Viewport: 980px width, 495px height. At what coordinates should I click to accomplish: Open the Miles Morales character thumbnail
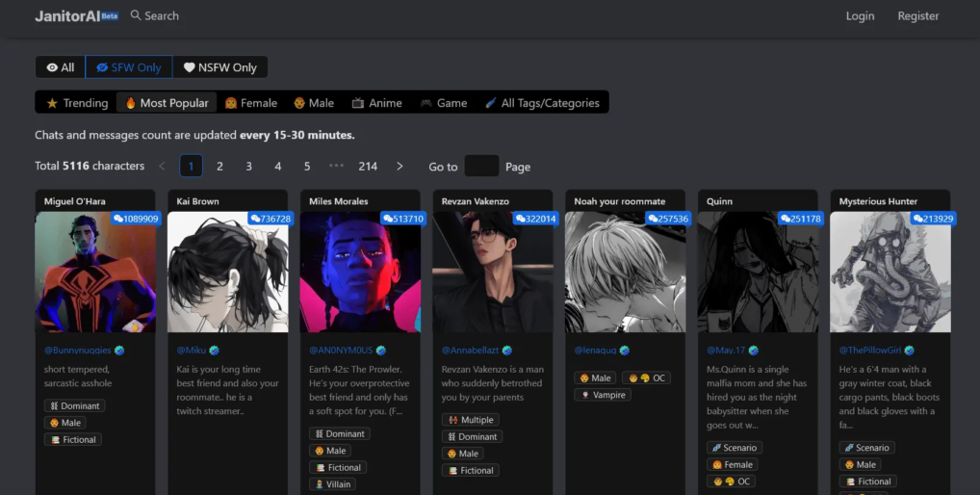point(360,272)
